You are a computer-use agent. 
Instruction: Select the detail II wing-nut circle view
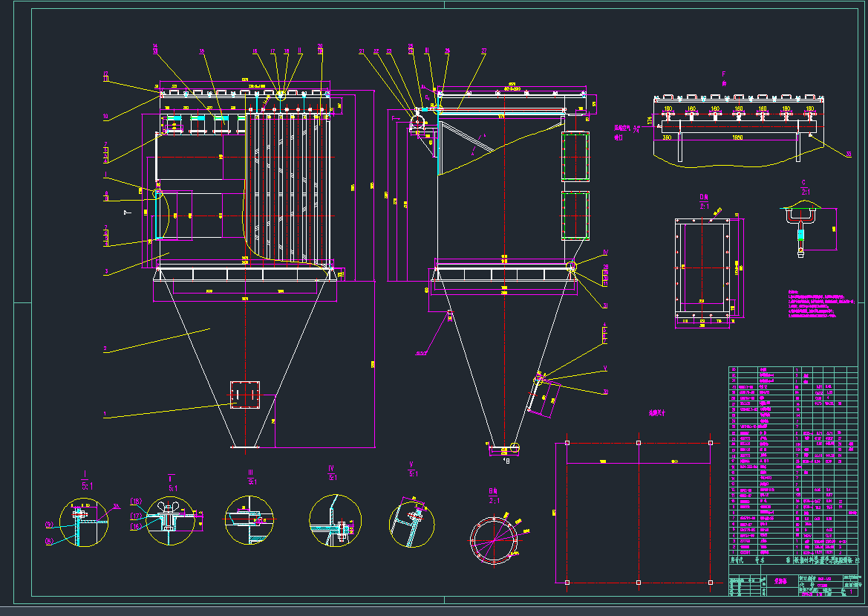[171, 521]
